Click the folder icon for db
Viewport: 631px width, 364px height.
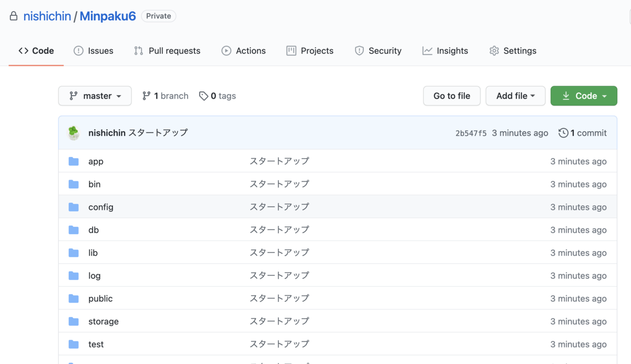coord(74,230)
